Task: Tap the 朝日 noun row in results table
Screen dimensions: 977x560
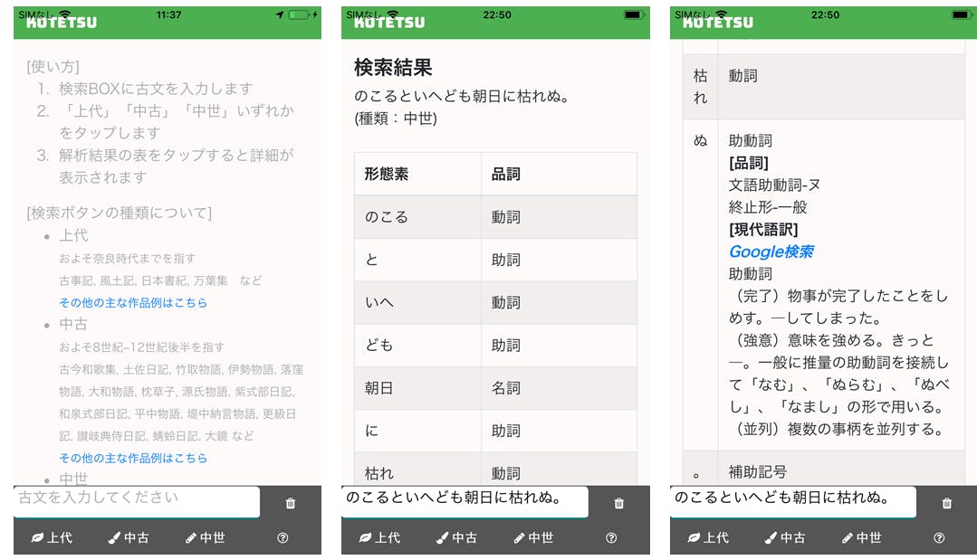Action: (x=495, y=388)
